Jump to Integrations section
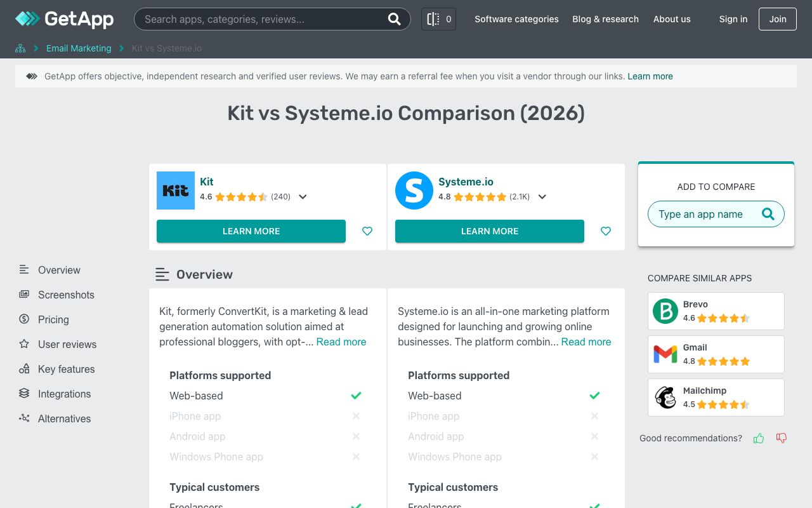The image size is (812, 508). [x=64, y=394]
